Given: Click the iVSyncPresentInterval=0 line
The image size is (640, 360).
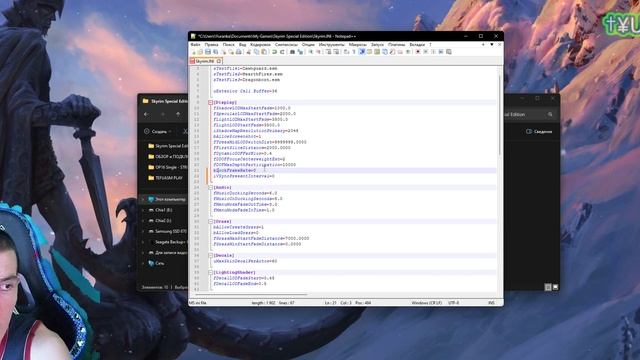Looking at the screenshot, I should (x=244, y=176).
